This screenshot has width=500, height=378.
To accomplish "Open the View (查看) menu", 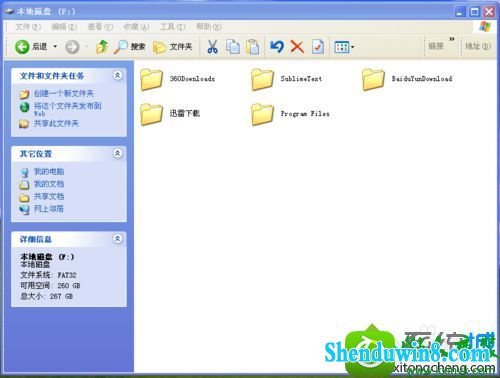I will click(100, 27).
